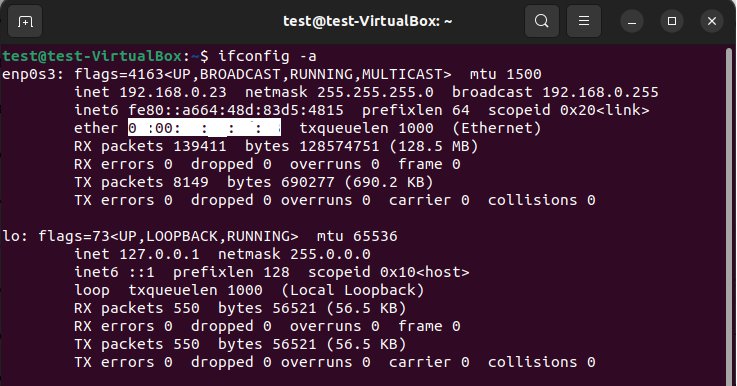This screenshot has width=737, height=386.
Task: Click the inet 192.168.0.23 address
Action: [150, 92]
